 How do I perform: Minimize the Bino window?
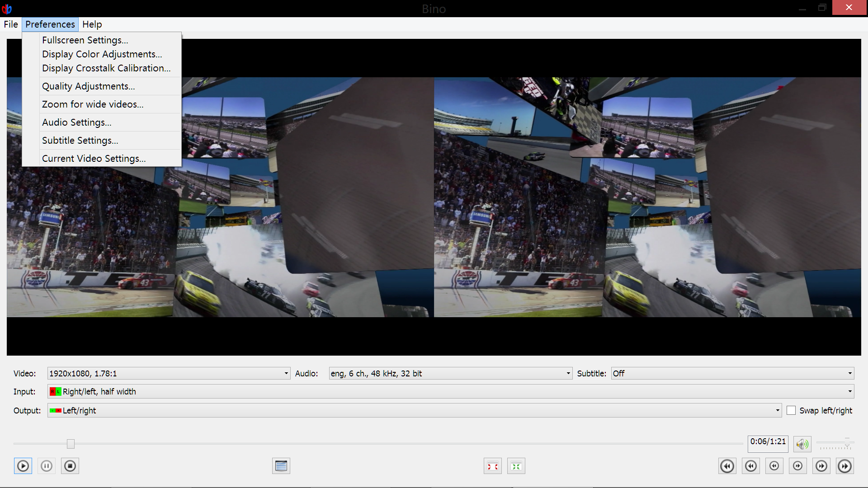pos(802,8)
